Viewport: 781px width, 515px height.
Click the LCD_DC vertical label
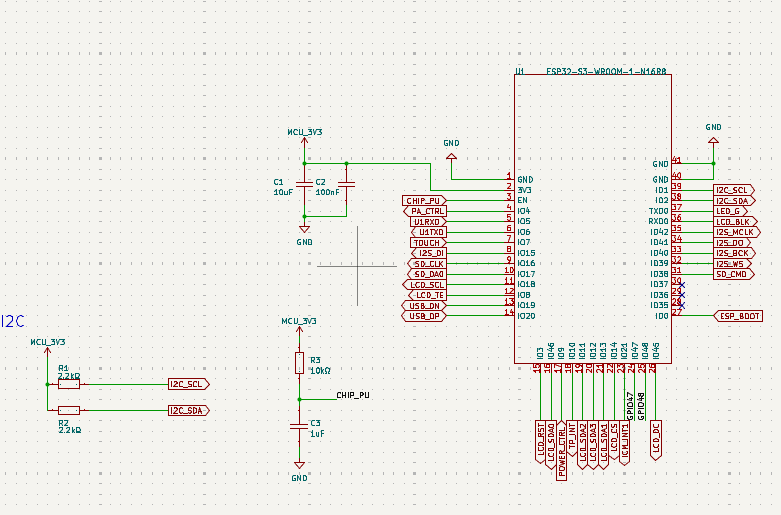point(656,440)
